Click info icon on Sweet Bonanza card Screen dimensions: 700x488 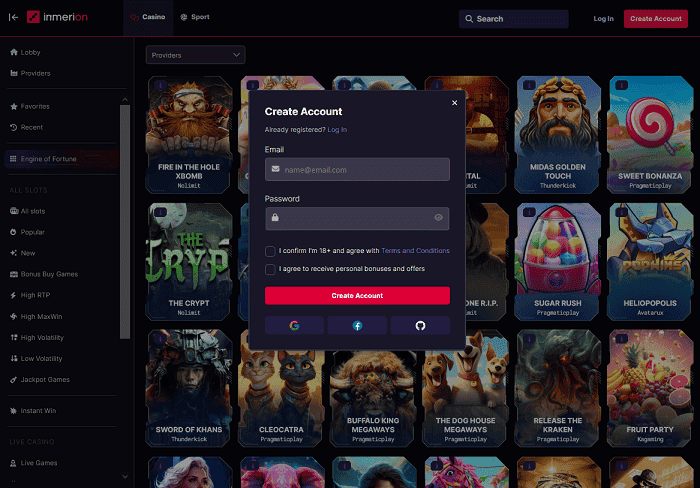[x=621, y=85]
